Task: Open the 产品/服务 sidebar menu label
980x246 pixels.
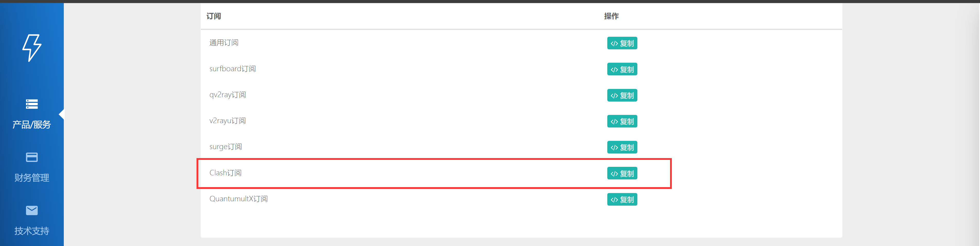Action: tap(32, 125)
